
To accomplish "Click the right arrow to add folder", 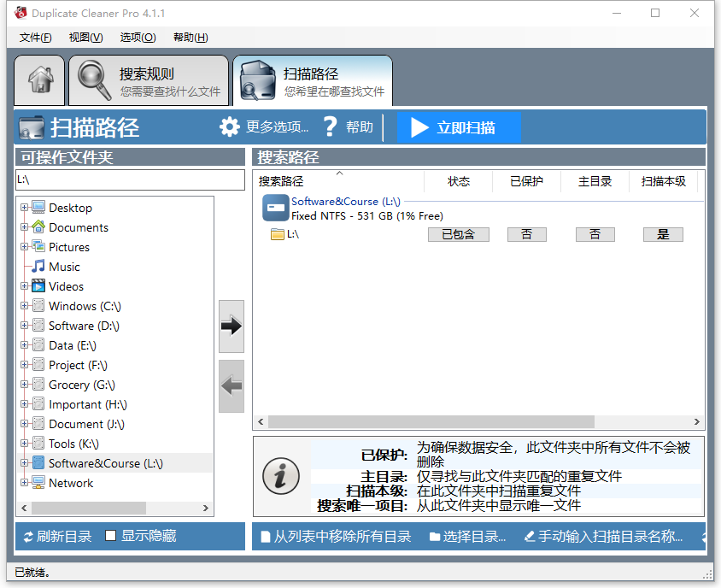I will point(232,326).
